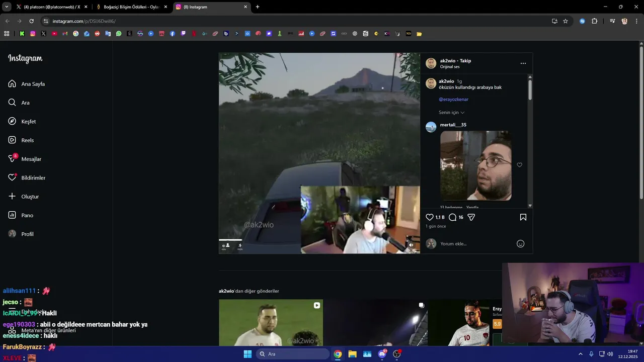Open the Windows Start menu
Screen dimensions: 644x362
[248, 354]
